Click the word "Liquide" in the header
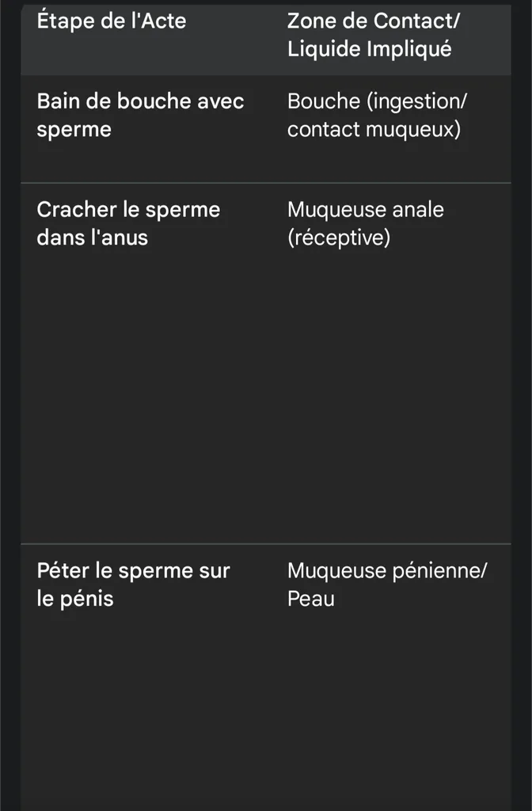This screenshot has width=532, height=811. tap(325, 49)
